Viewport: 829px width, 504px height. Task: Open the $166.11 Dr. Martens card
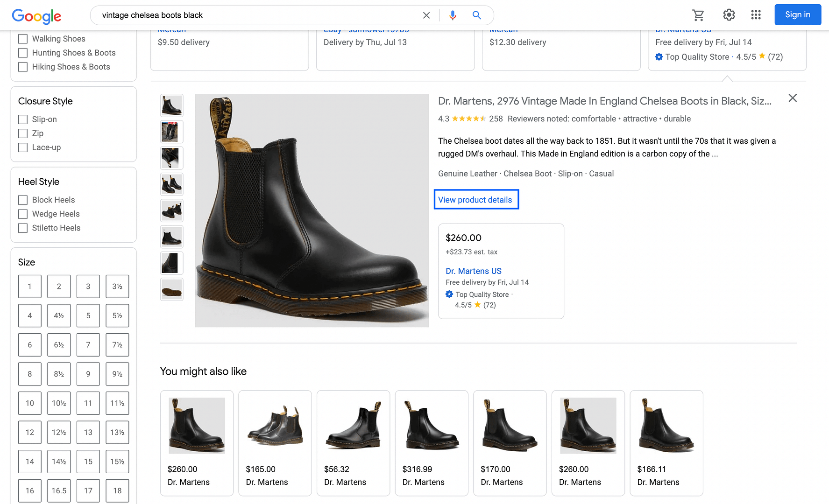[x=666, y=443]
